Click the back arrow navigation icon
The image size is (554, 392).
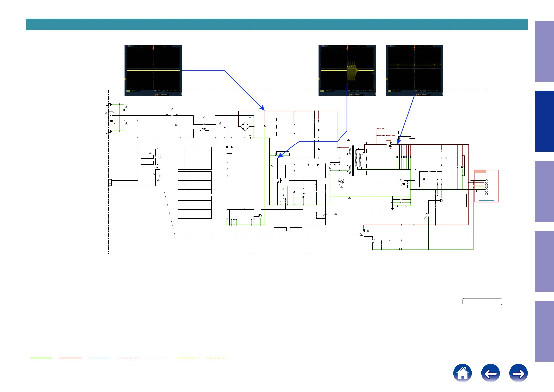pos(491,373)
